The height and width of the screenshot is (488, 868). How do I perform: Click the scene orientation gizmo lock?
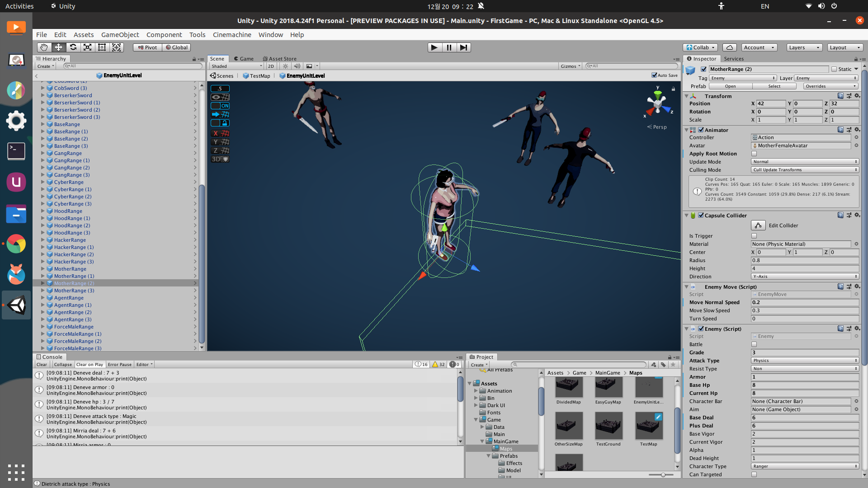click(x=673, y=89)
